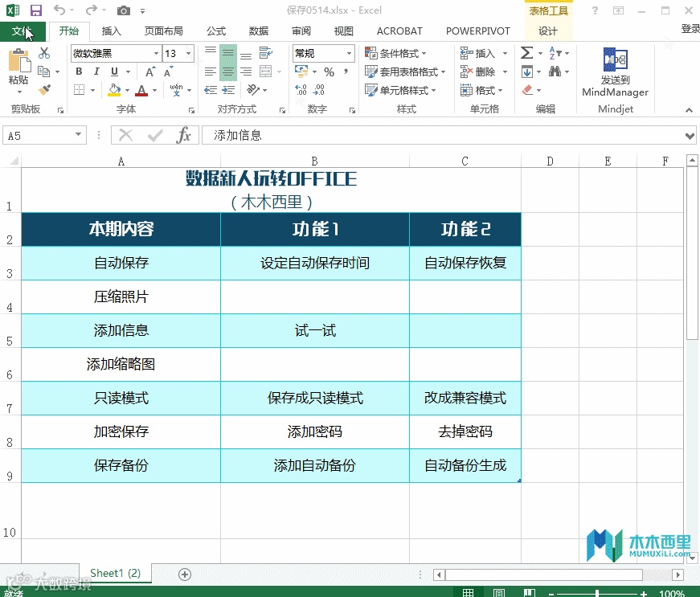Click the camera screenshot icon
Viewport: 700px width, 597px height.
[x=124, y=10]
